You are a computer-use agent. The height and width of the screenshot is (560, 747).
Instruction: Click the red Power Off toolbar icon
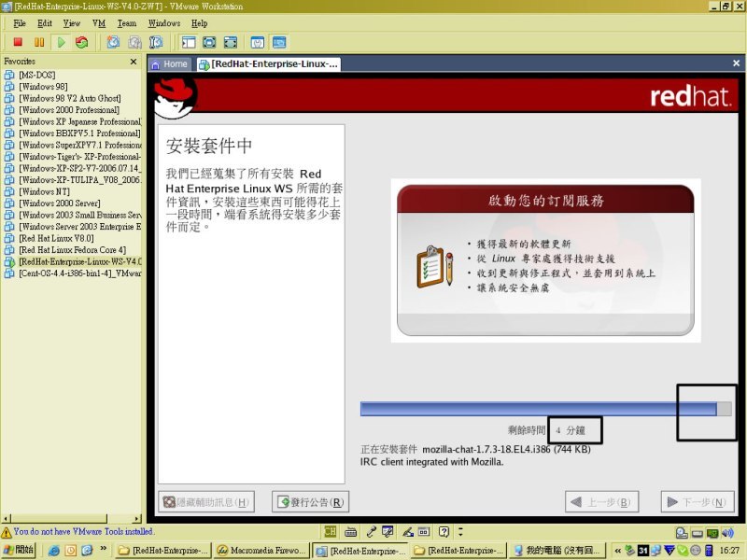tap(18, 42)
